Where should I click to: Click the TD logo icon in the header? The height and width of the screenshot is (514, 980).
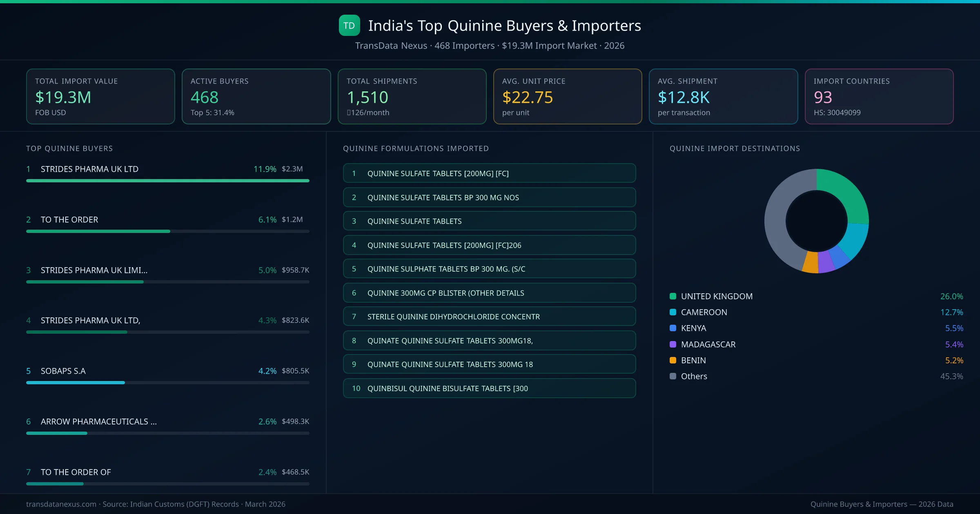click(x=349, y=25)
